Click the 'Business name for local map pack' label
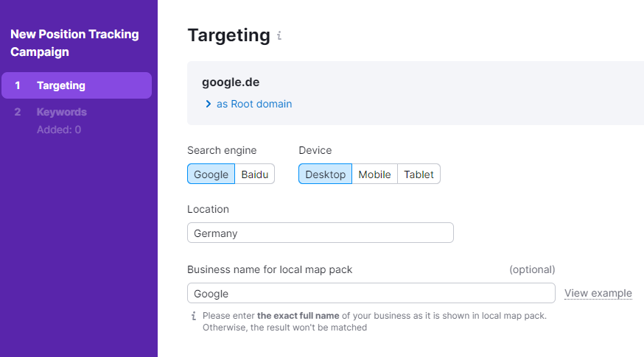 (270, 269)
